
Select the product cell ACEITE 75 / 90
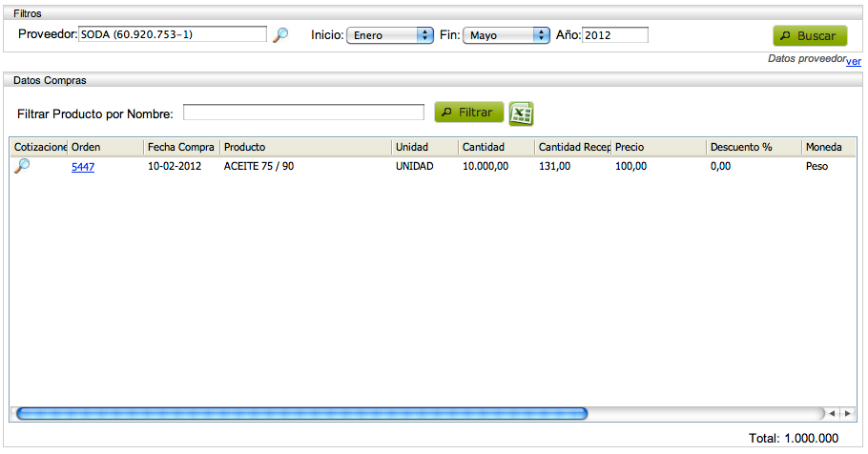(x=258, y=166)
